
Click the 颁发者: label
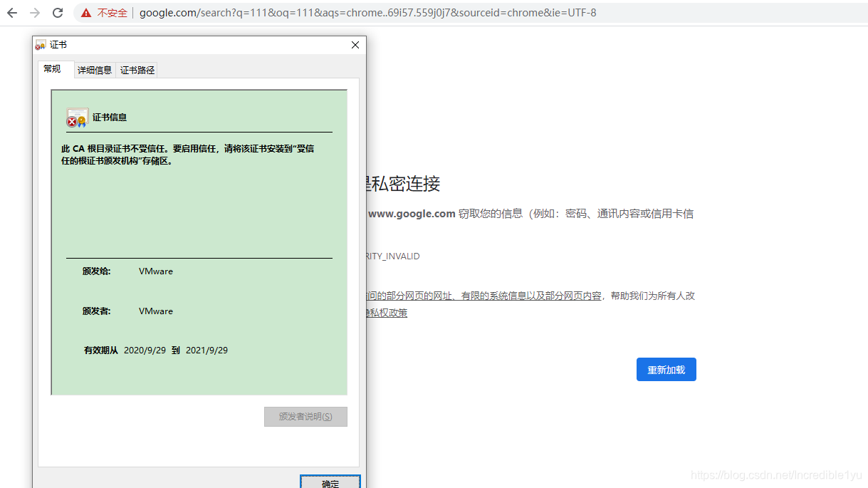click(x=96, y=311)
